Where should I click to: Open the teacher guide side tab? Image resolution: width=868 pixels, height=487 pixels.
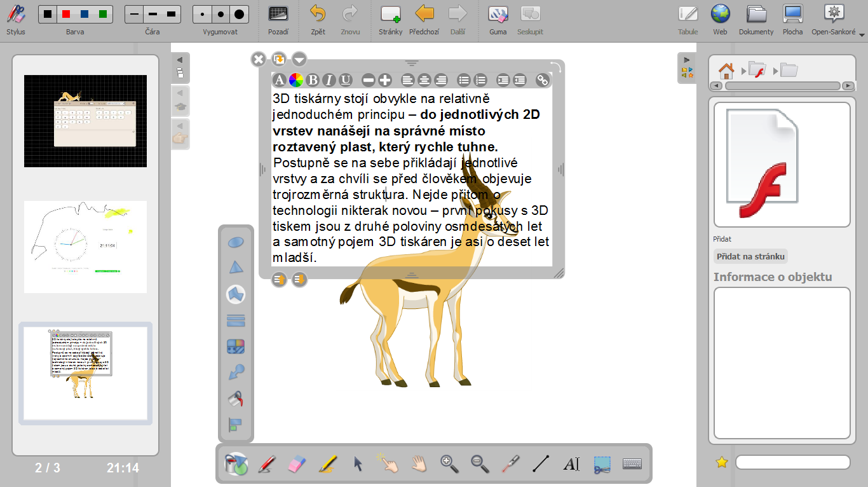[180, 101]
